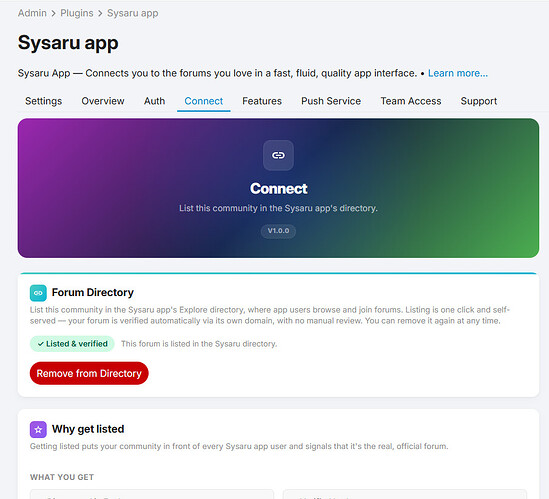
Task: Click the purple star Why get listed icon
Action: (38, 429)
